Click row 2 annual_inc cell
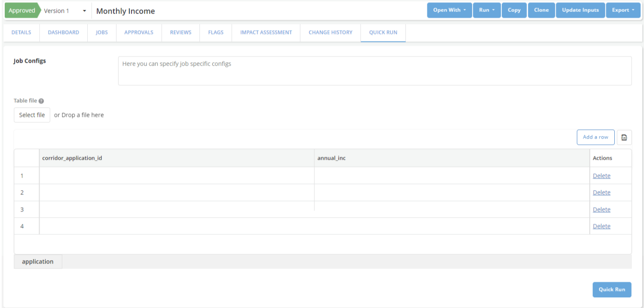The height and width of the screenshot is (308, 644). pyautogui.click(x=451, y=192)
